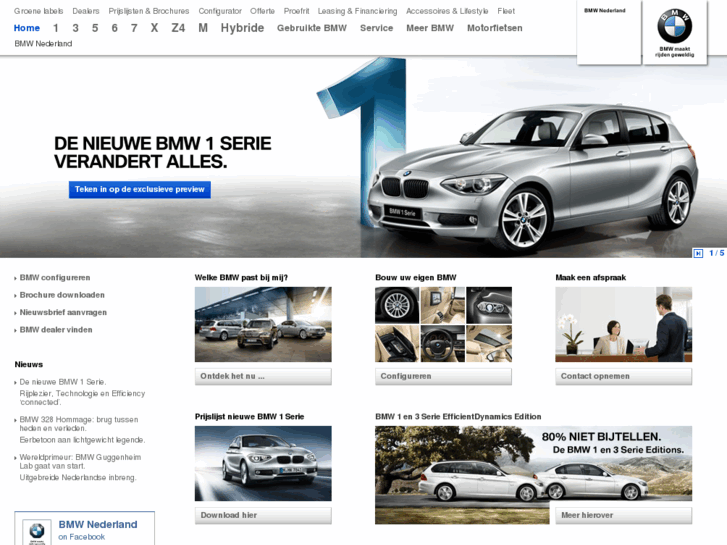Open BMW dealer vinden quick link
Screen dimensions: 727x545
[56, 330]
